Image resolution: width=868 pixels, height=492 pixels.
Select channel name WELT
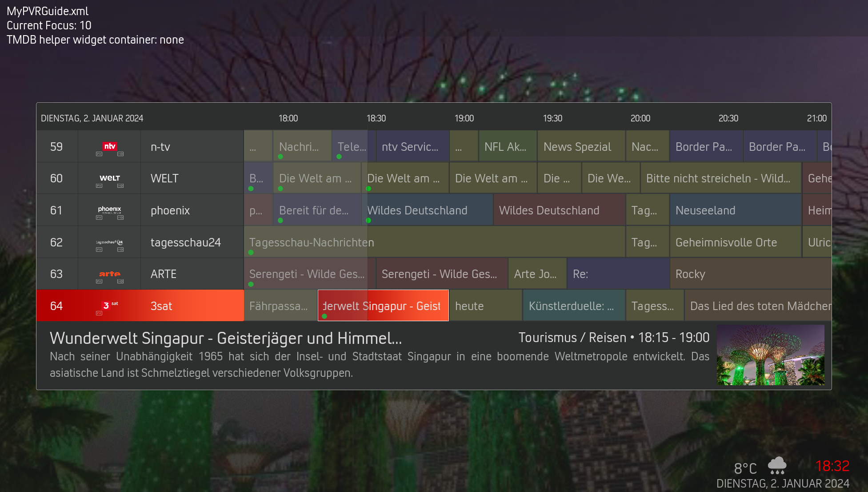(x=164, y=178)
